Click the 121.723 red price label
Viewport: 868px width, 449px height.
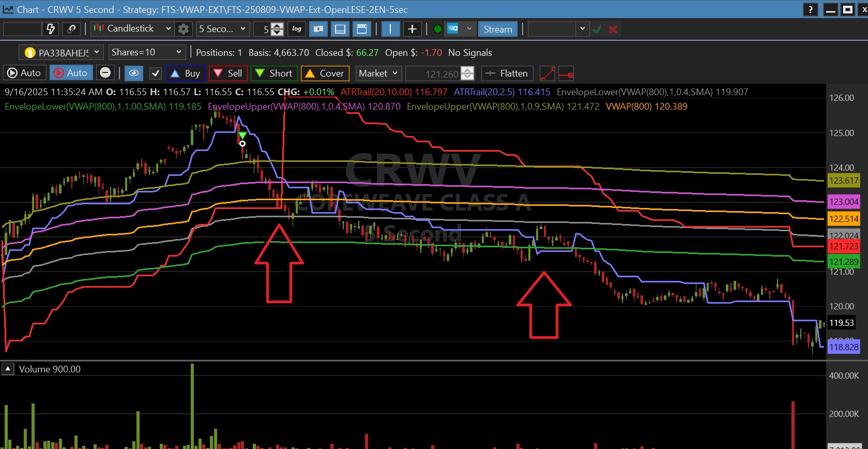[844, 246]
